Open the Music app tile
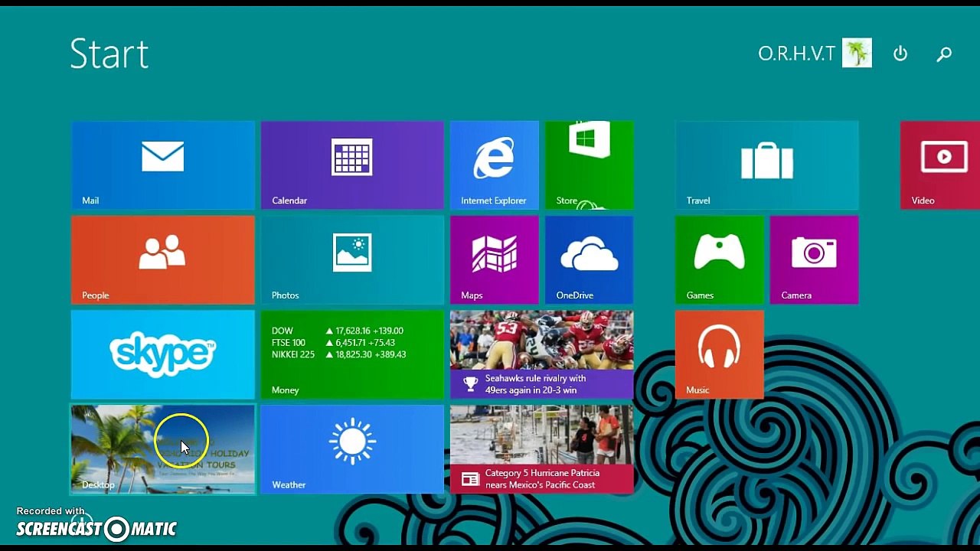Screen dimensions: 980x551 click(x=720, y=355)
